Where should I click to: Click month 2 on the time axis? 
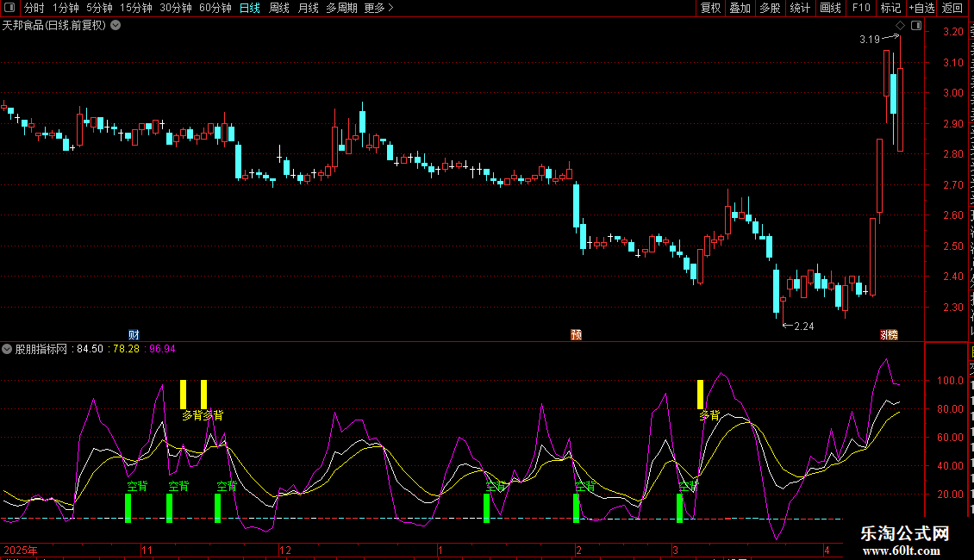click(x=578, y=550)
